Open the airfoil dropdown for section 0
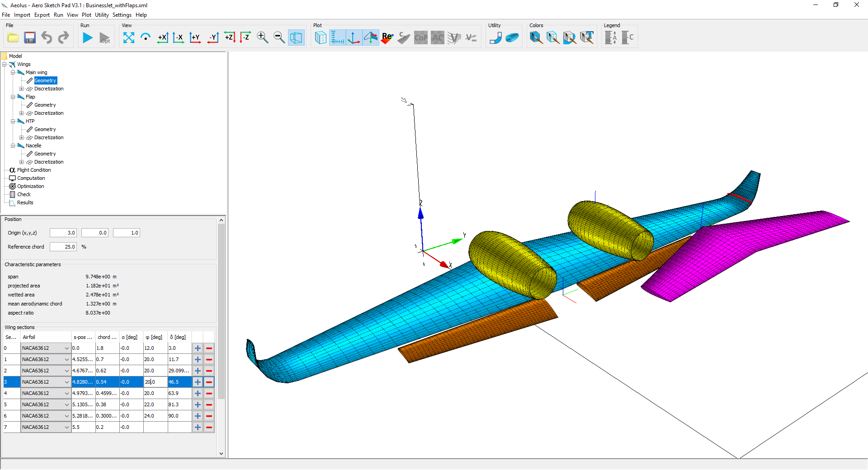Image resolution: width=868 pixels, height=470 pixels. point(66,348)
